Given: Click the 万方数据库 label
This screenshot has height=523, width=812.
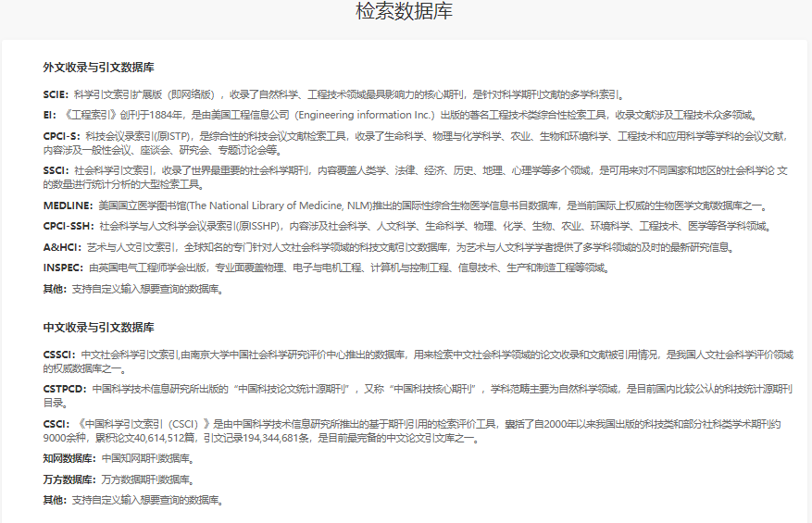Looking at the screenshot, I should pos(69,479).
